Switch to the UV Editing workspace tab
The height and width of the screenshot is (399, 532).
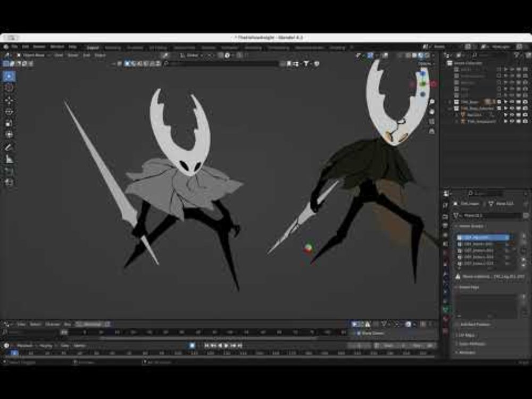158,48
